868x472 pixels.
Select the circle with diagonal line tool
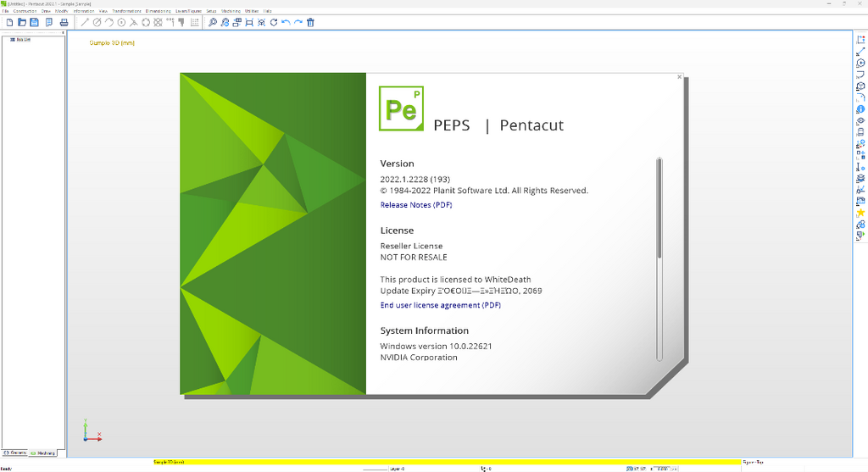[97, 23]
